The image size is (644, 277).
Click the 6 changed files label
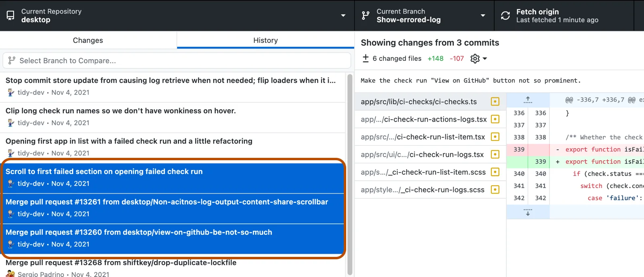[397, 58]
